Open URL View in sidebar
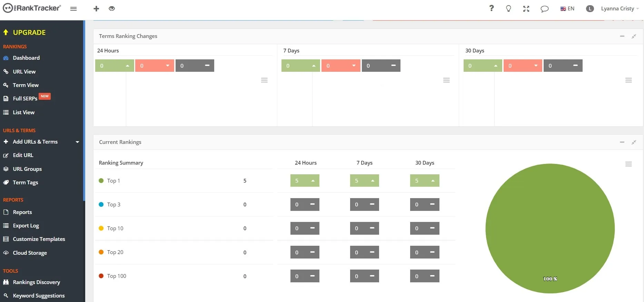 [24, 72]
